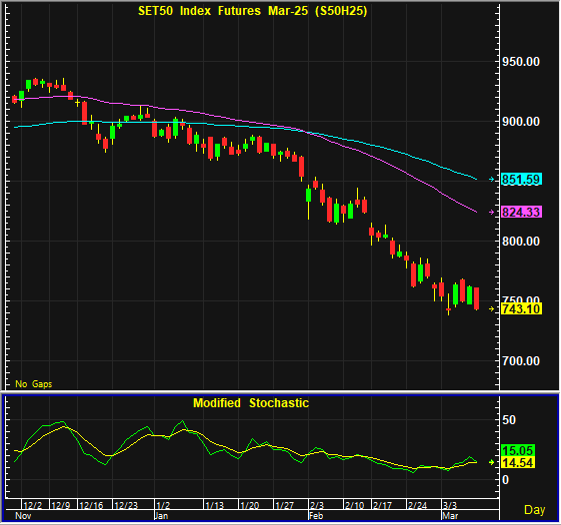Click the magenta 824.33 moving average label
The image size is (561, 525).
pos(521,212)
